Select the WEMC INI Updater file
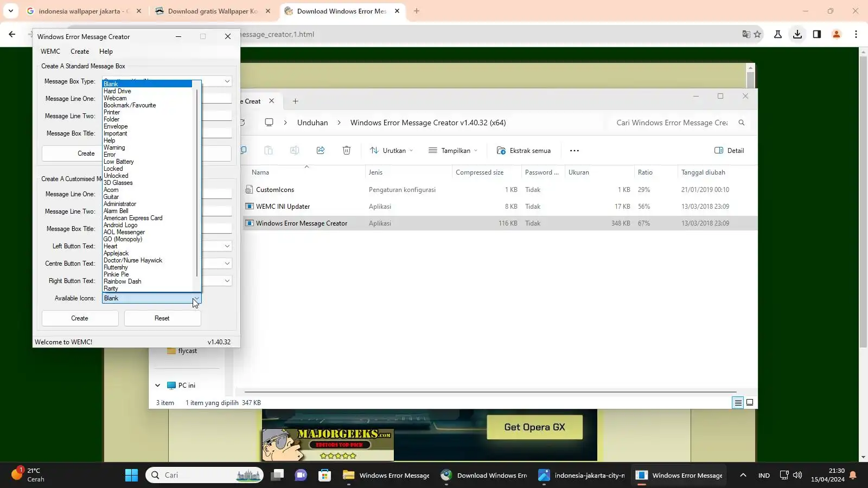Screen dimensions: 868x488 [500, 207]
